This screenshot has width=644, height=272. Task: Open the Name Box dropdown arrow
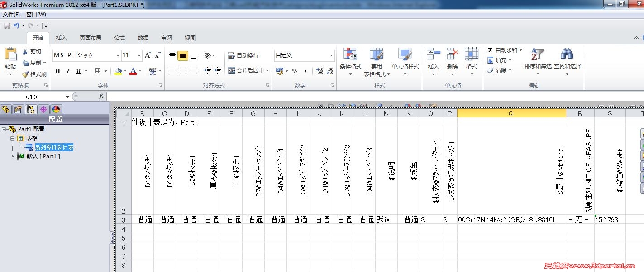pyautogui.click(x=68, y=97)
